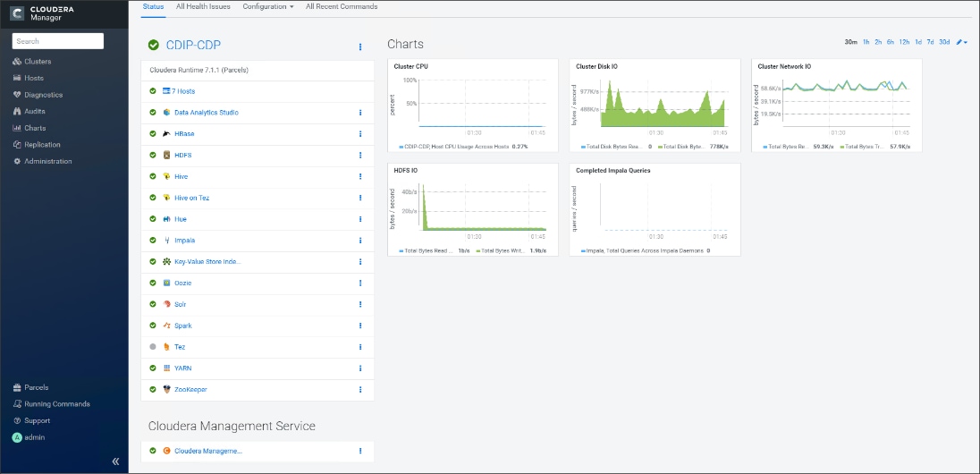This screenshot has width=980, height=474.
Task: Open the Clusters sidebar item
Action: (32, 62)
